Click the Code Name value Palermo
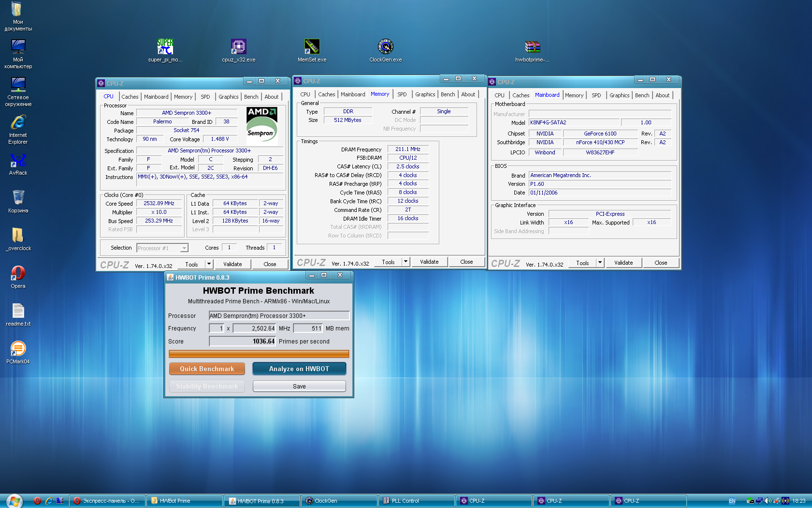Image resolution: width=812 pixels, height=508 pixels. [x=162, y=122]
